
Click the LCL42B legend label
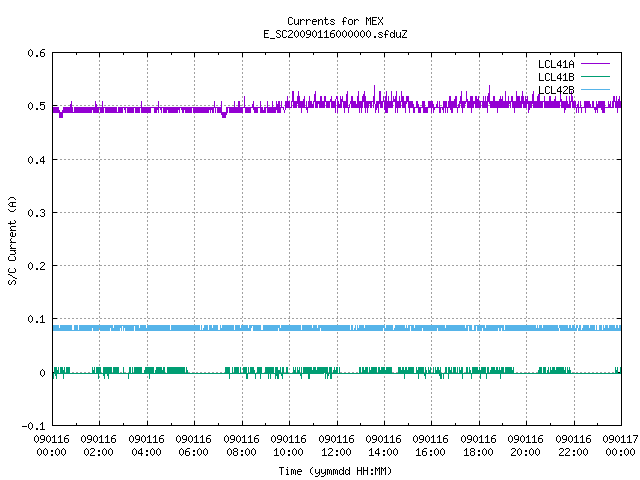tap(556, 90)
